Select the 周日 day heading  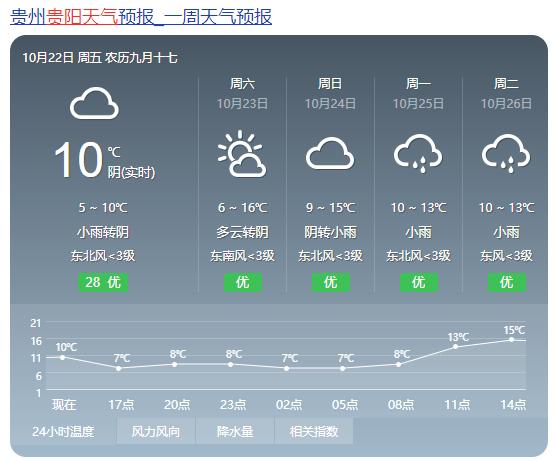(330, 84)
